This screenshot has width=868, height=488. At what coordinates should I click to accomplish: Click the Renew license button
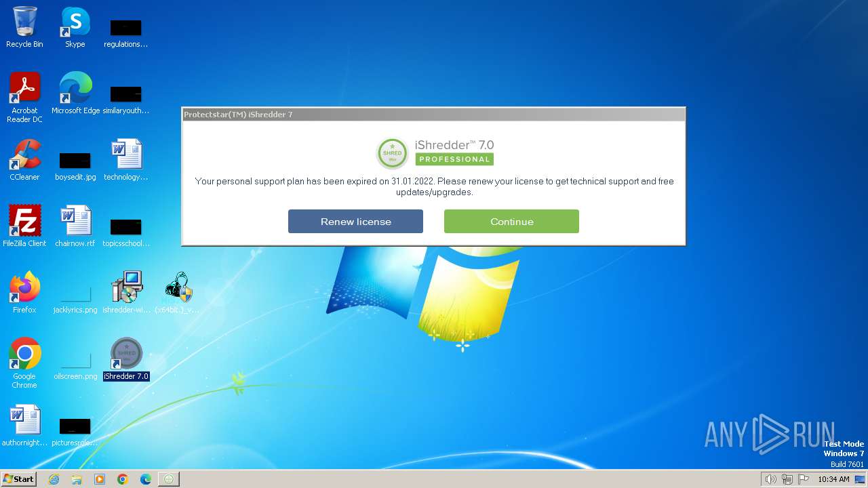coord(355,222)
